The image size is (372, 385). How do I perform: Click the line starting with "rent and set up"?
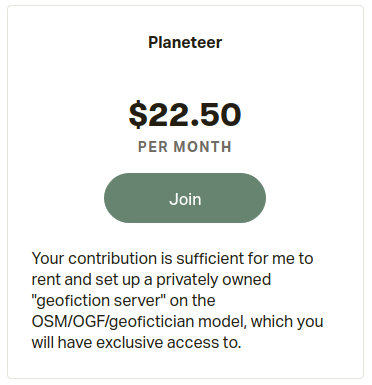(151, 280)
